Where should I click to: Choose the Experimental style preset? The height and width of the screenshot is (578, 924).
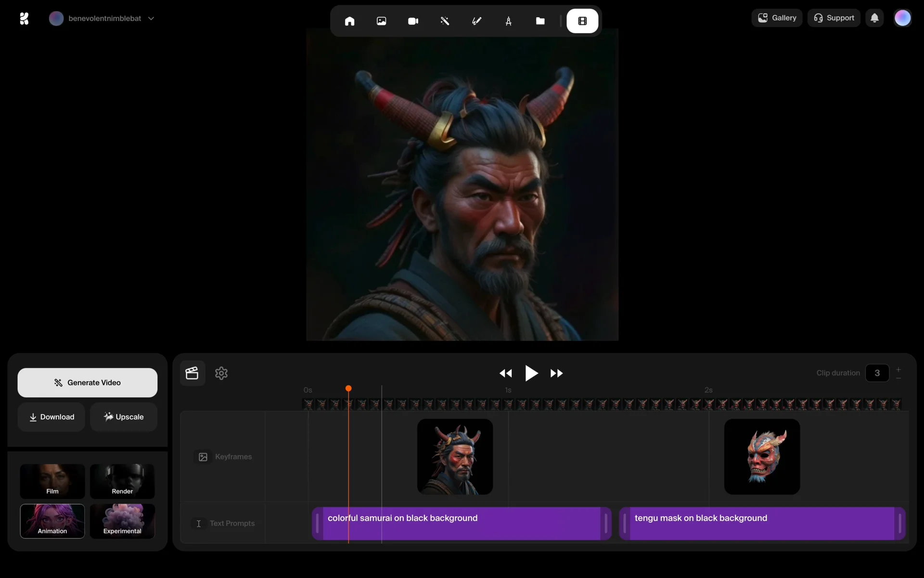click(x=122, y=521)
